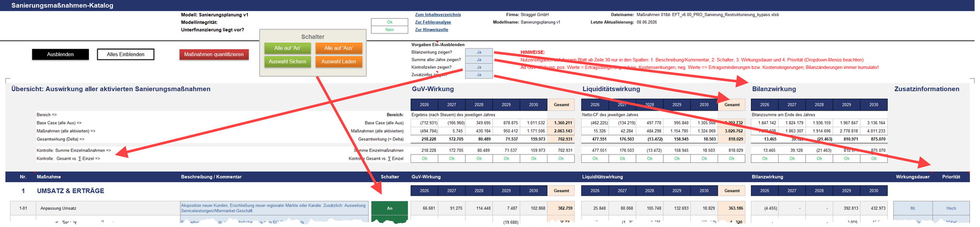Open the Kontrollzeilen zeigen Ja dropdown
Screen dimensions: 980x227
point(479,67)
